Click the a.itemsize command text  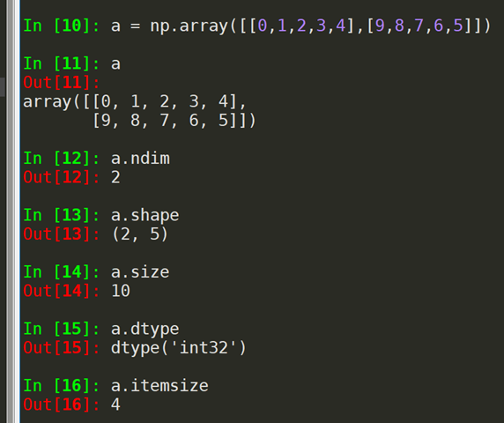[159, 386]
